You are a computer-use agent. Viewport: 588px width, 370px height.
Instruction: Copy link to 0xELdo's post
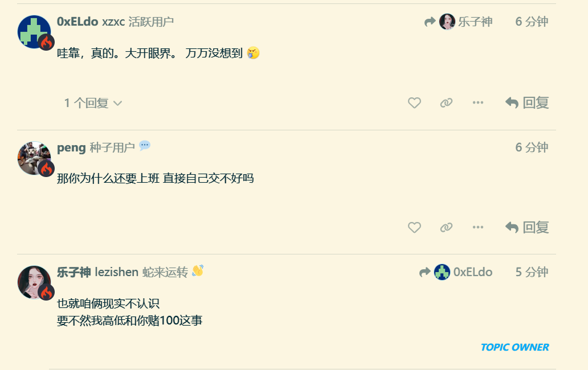[x=446, y=102]
